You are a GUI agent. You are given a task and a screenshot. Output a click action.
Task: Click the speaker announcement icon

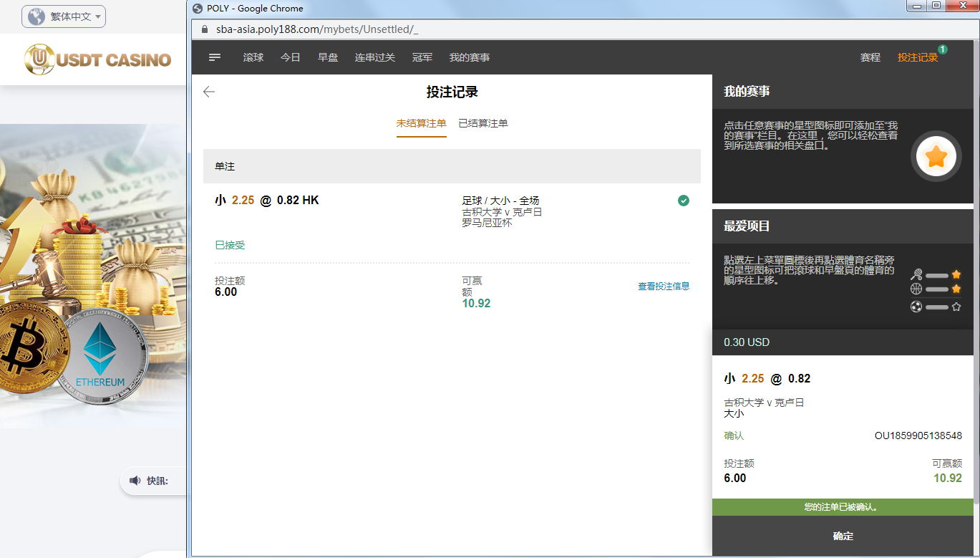[135, 481]
